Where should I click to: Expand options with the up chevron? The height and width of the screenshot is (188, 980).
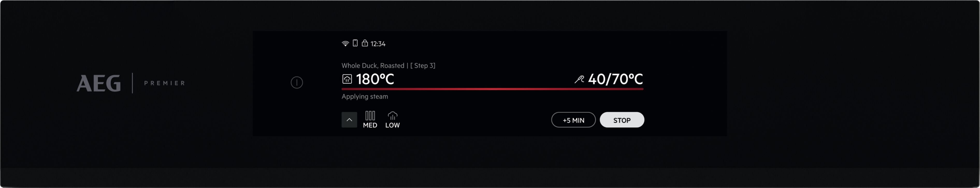tap(349, 120)
